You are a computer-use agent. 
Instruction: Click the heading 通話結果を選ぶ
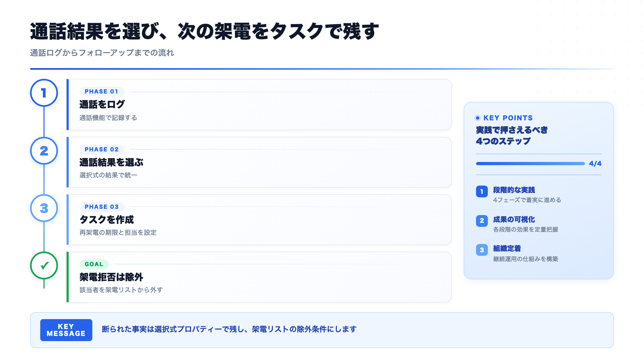click(111, 162)
